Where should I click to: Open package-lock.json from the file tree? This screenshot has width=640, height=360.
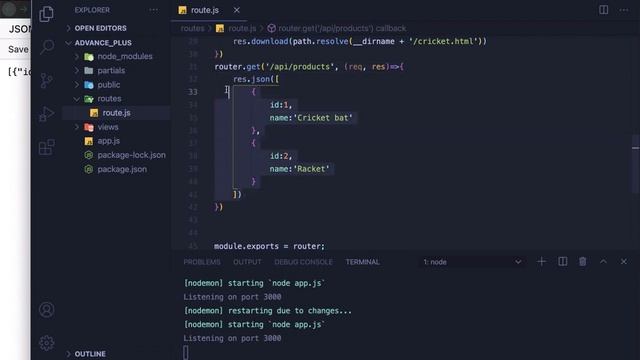(x=131, y=155)
